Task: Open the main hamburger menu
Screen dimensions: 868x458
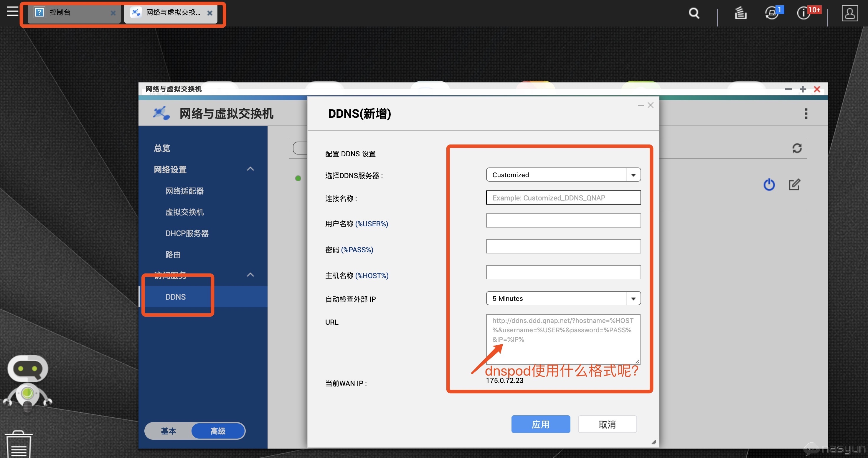Action: pos(12,11)
